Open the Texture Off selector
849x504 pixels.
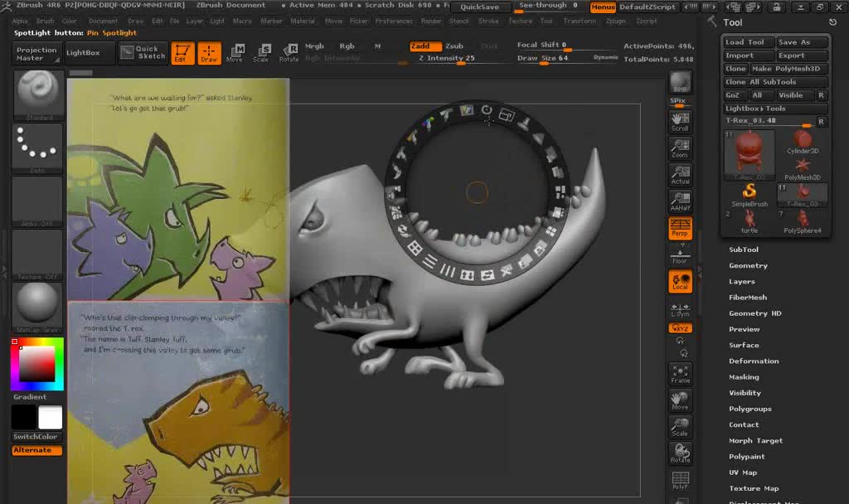pos(37,254)
